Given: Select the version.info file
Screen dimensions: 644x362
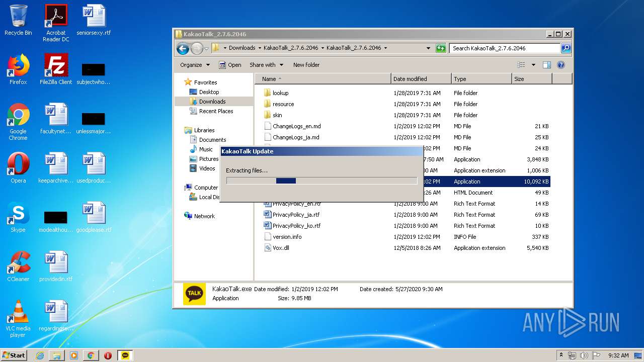Looking at the screenshot, I should pyautogui.click(x=283, y=237).
